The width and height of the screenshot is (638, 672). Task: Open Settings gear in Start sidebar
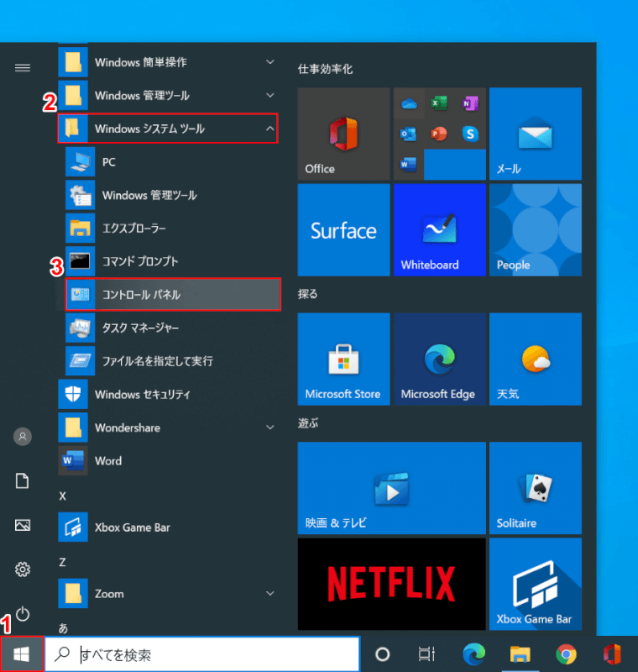click(x=23, y=570)
